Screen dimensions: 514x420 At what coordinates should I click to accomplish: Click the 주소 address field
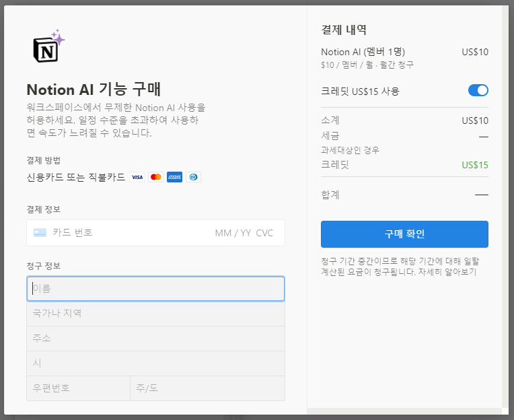click(x=155, y=339)
